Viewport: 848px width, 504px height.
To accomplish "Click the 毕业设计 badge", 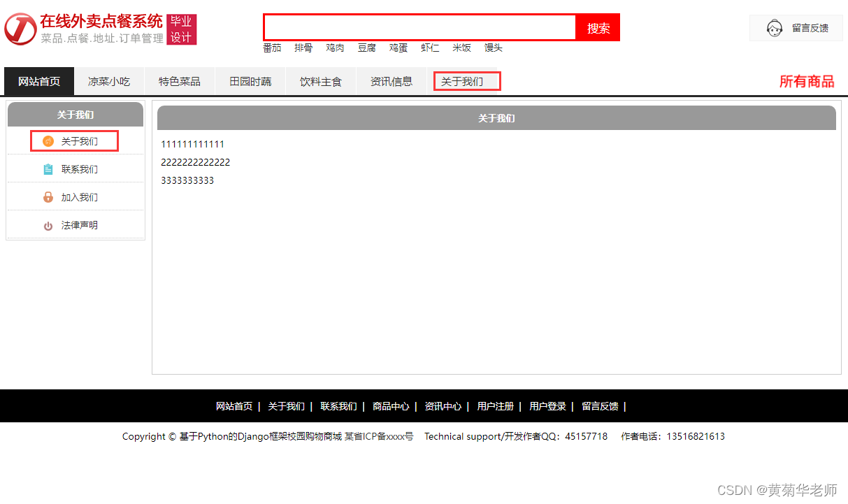I will tap(182, 29).
